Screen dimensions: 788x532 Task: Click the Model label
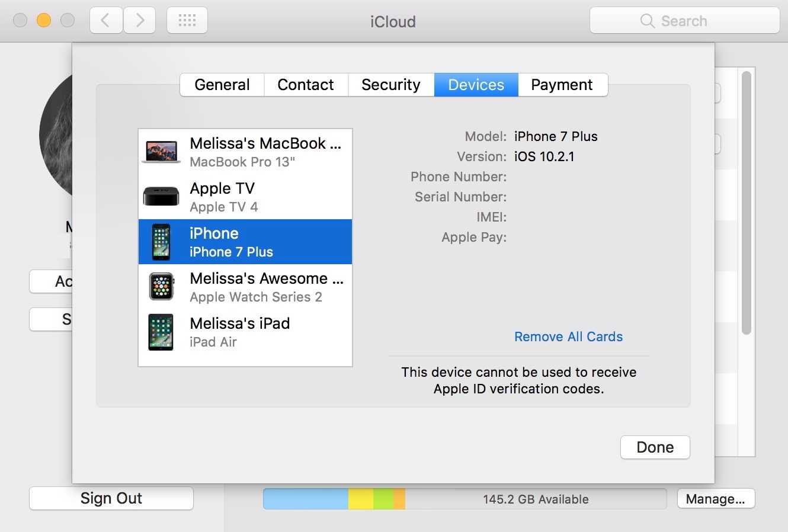(486, 136)
